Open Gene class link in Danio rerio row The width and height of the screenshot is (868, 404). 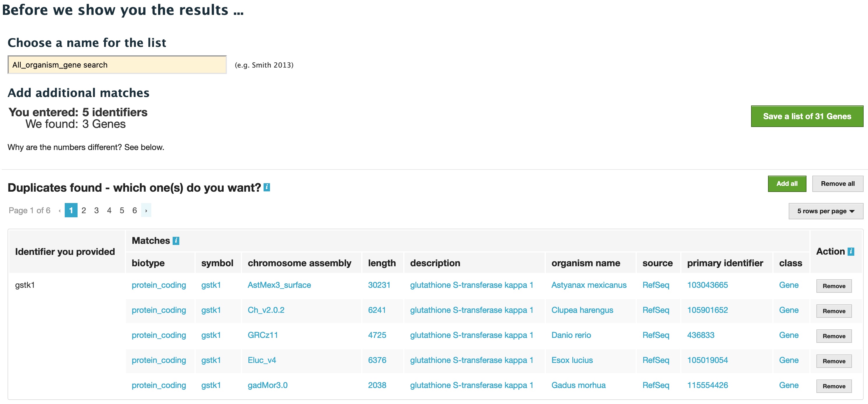[x=789, y=335]
